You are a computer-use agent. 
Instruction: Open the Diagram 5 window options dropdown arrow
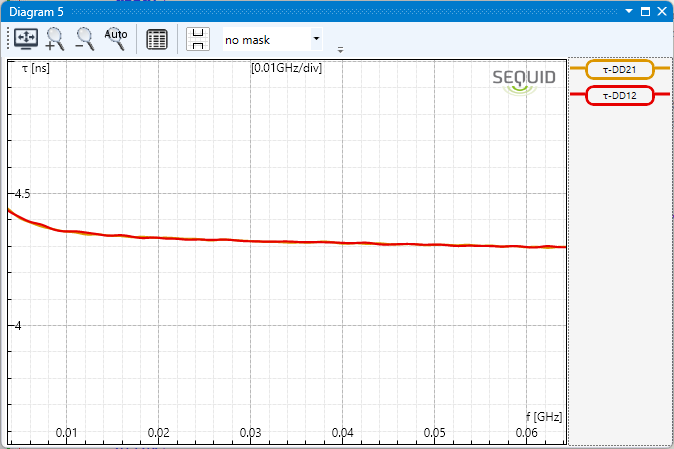(629, 11)
